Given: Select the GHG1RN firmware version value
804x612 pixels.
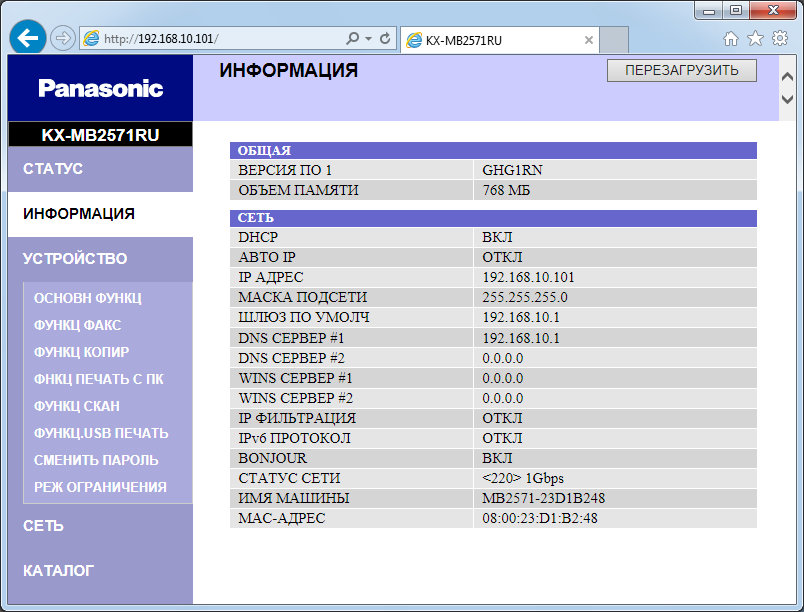Looking at the screenshot, I should point(512,170).
